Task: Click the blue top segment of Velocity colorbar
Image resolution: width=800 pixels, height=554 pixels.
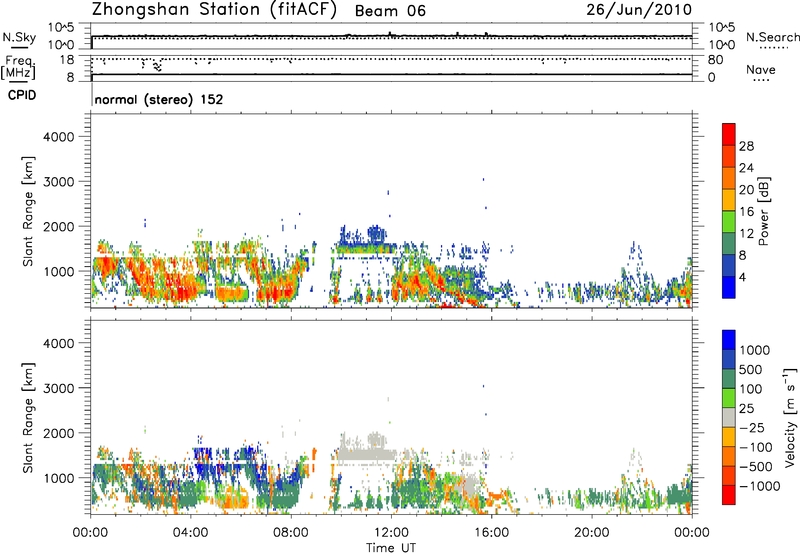Action: tap(729, 340)
